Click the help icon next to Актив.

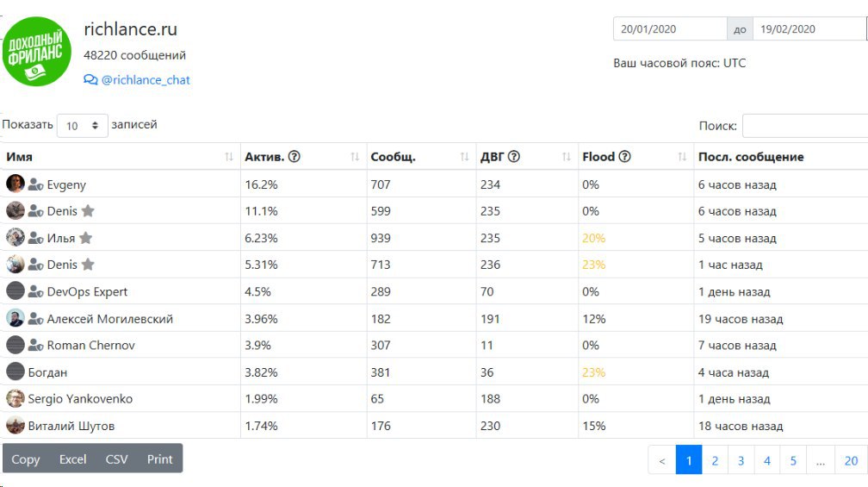[294, 157]
